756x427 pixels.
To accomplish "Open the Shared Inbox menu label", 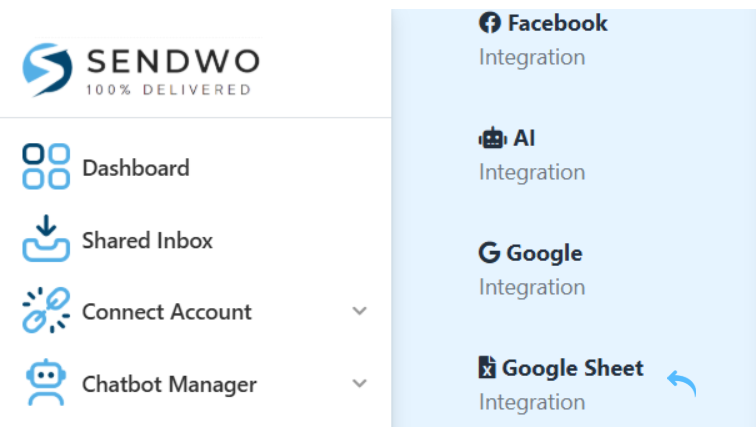I will point(147,240).
